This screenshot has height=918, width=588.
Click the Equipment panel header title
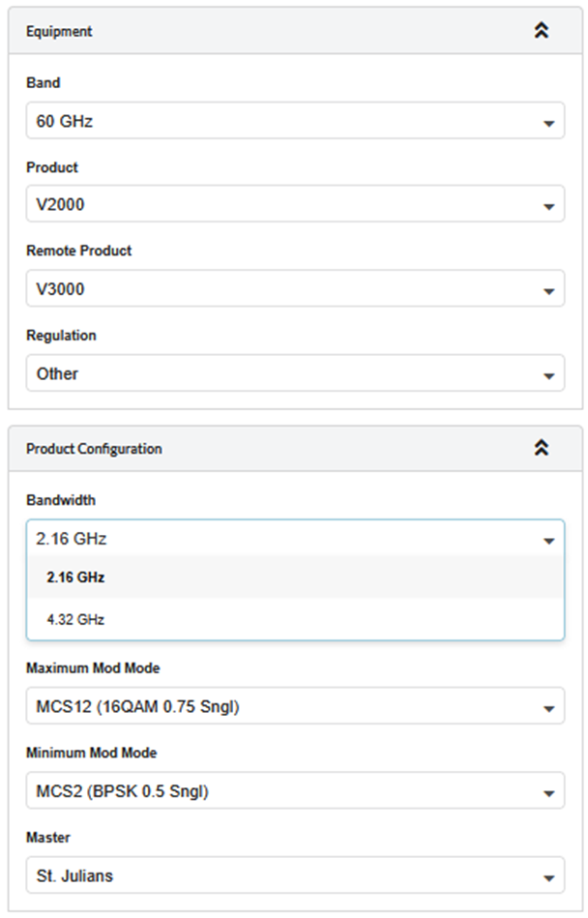(x=59, y=32)
